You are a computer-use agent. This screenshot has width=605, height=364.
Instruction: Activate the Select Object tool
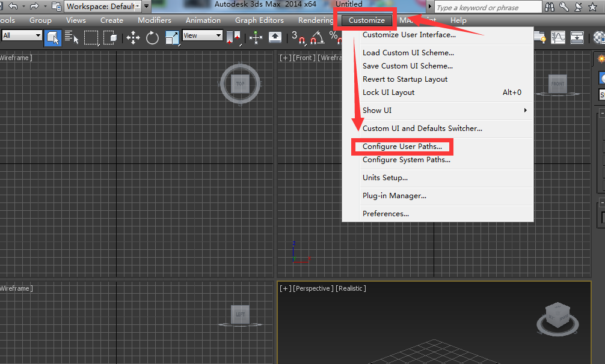coord(53,38)
